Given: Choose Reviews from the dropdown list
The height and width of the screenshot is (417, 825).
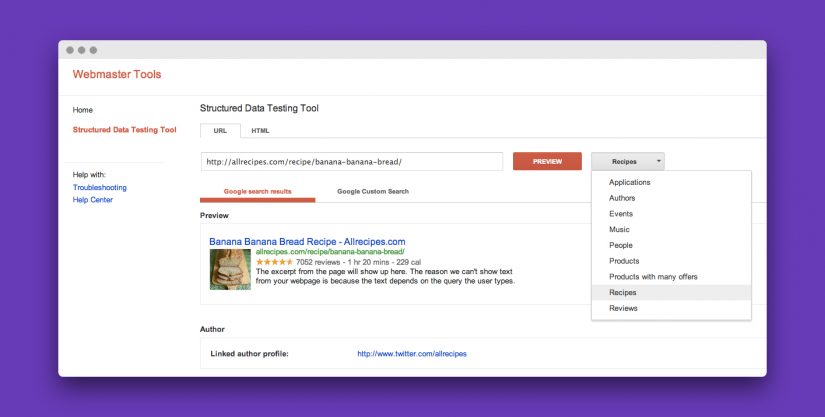Looking at the screenshot, I should pos(623,308).
